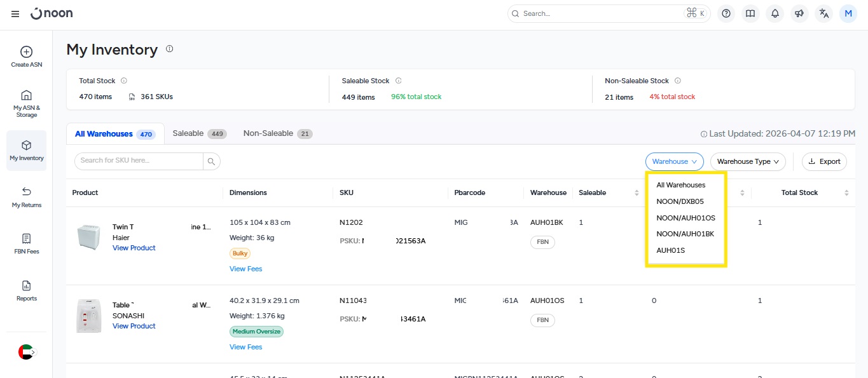Click the Create ASN sidebar icon
Image resolution: width=868 pixels, height=378 pixels.
(x=26, y=57)
